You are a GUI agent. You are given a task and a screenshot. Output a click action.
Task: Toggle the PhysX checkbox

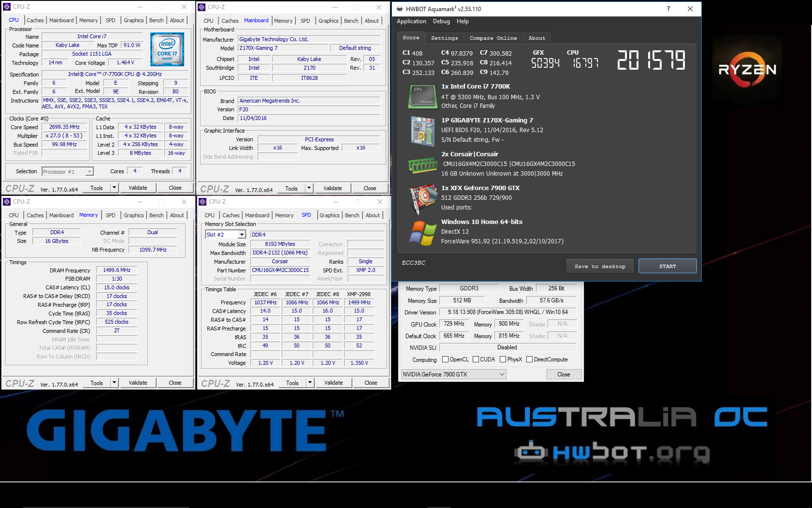pos(503,359)
